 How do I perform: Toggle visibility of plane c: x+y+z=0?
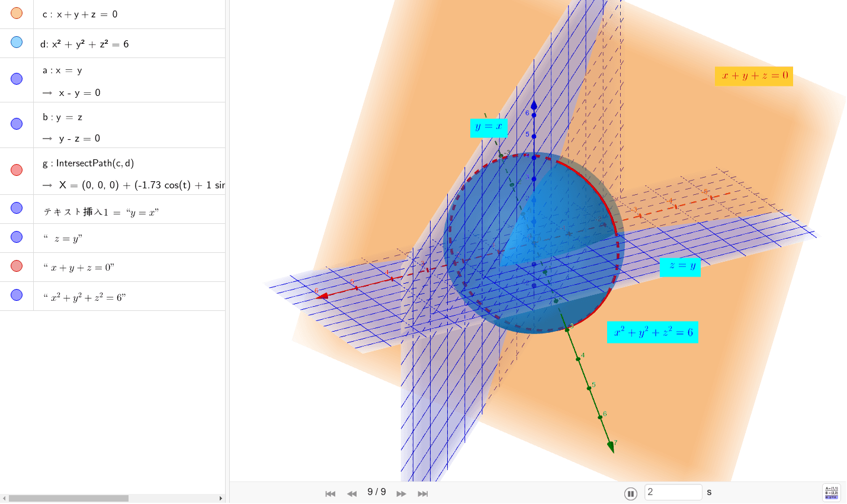pyautogui.click(x=17, y=13)
